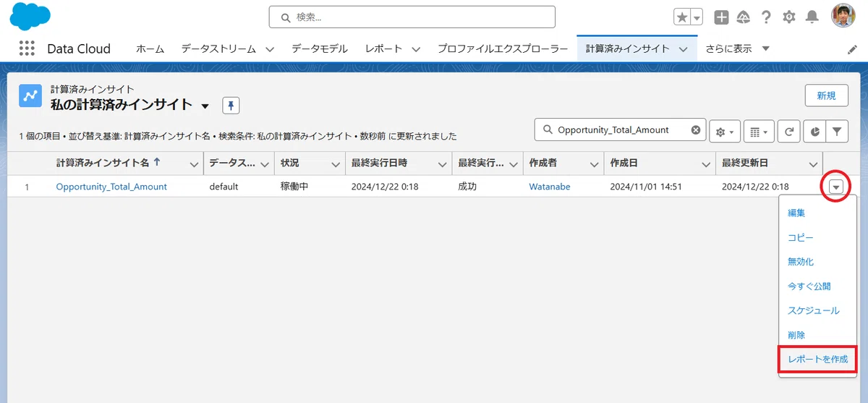
Task: Open filters with the funnel icon
Action: pos(837,132)
